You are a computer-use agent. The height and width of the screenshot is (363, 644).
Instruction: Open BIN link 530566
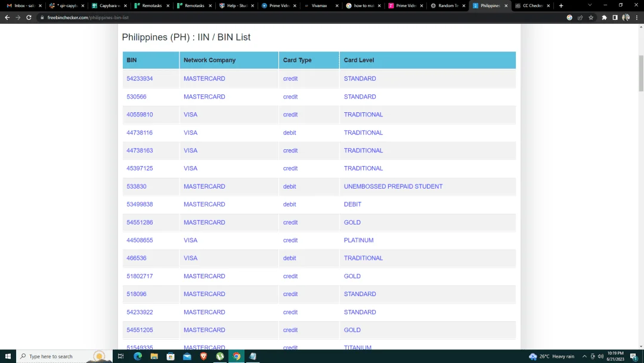click(x=137, y=97)
